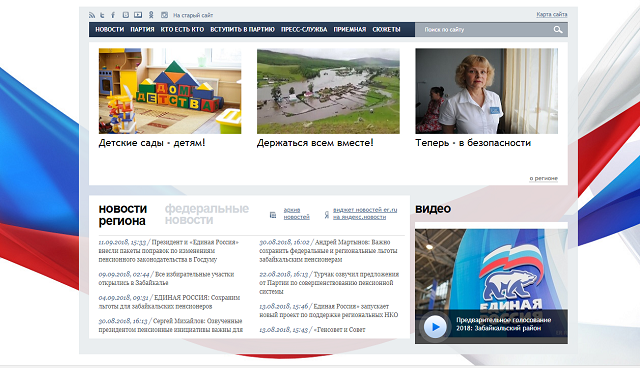Open the СЮЖЕТЫ menu item
Image resolution: width=640 pixels, height=368 pixels.
pos(386,29)
